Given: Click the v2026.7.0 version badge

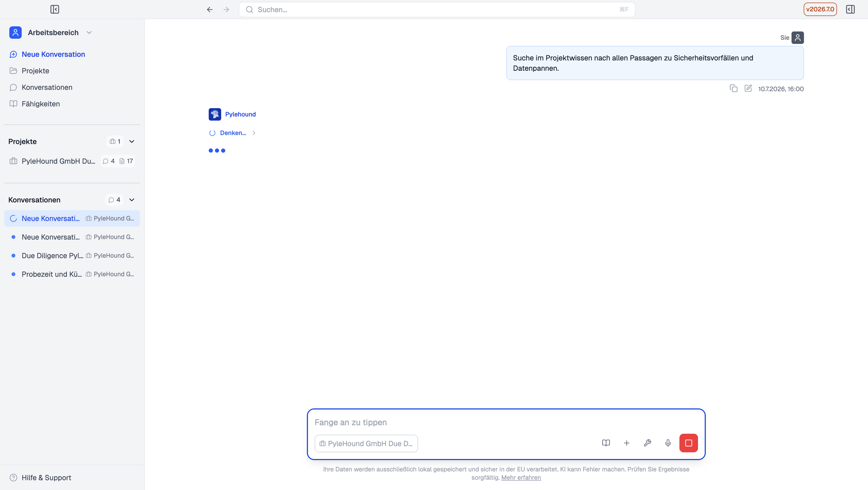Looking at the screenshot, I should click(820, 9).
